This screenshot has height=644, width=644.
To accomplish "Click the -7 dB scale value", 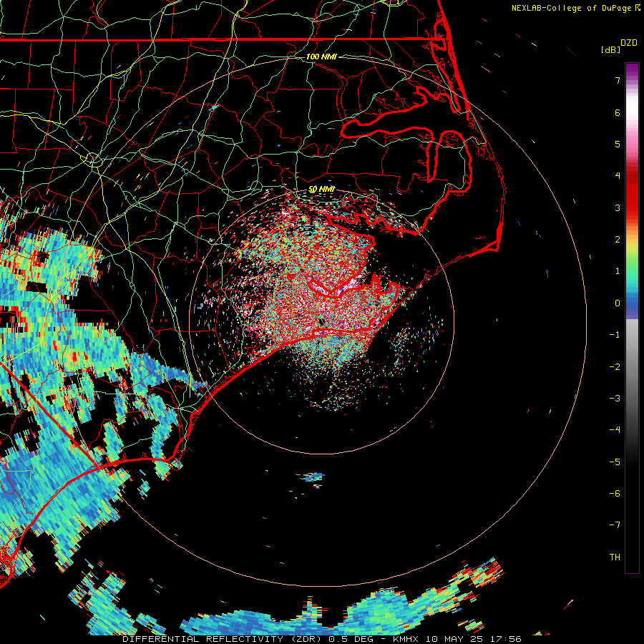I will click(615, 525).
